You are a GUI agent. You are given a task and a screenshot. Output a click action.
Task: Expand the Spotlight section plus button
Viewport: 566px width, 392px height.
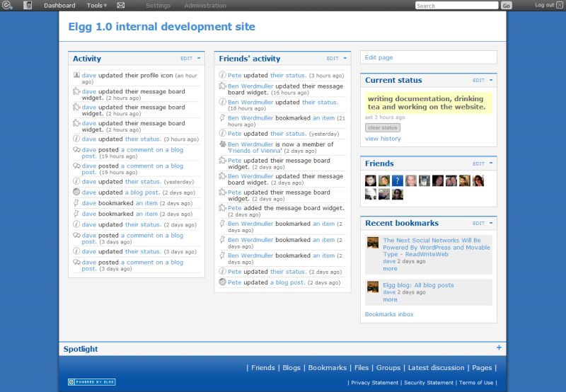[499, 347]
